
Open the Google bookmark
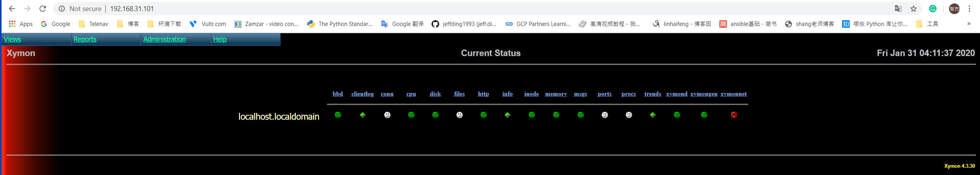click(x=55, y=24)
